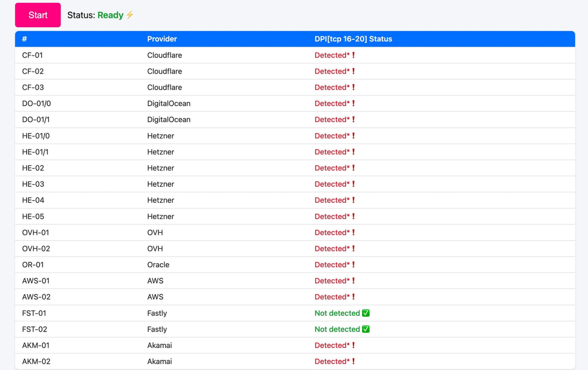Select the AWS-01 row identifier
588x370 pixels.
click(36, 281)
